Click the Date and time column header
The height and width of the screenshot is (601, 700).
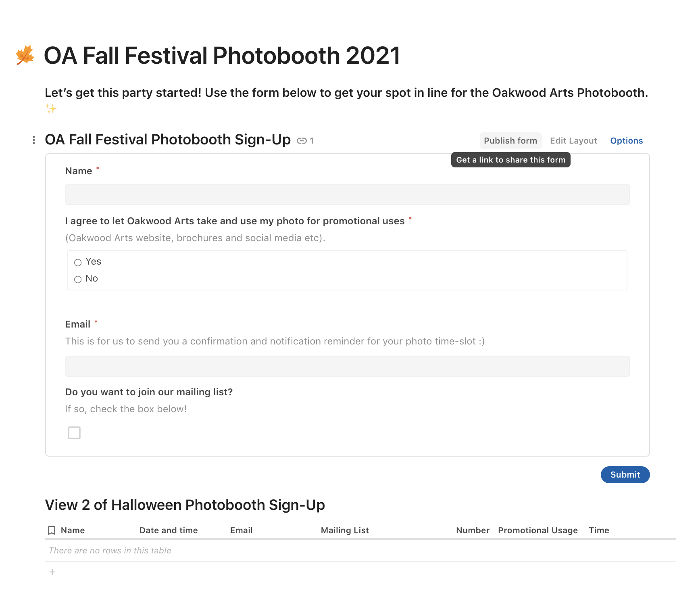coord(169,530)
